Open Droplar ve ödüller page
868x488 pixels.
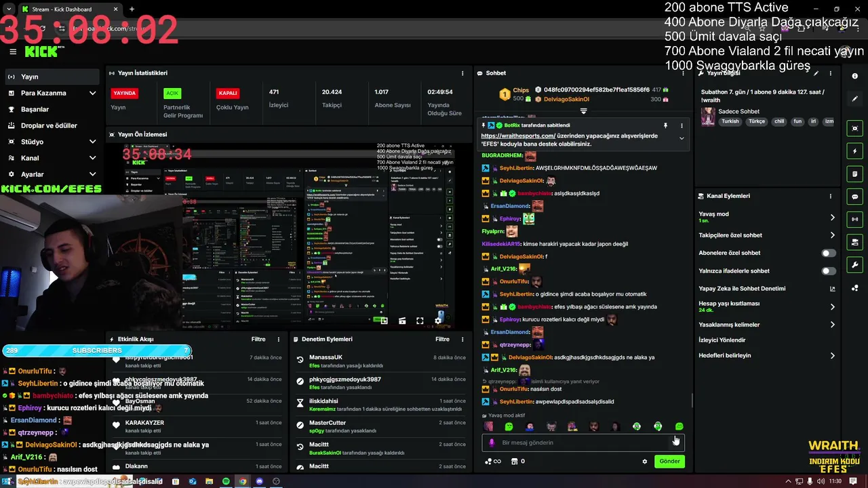53,125
